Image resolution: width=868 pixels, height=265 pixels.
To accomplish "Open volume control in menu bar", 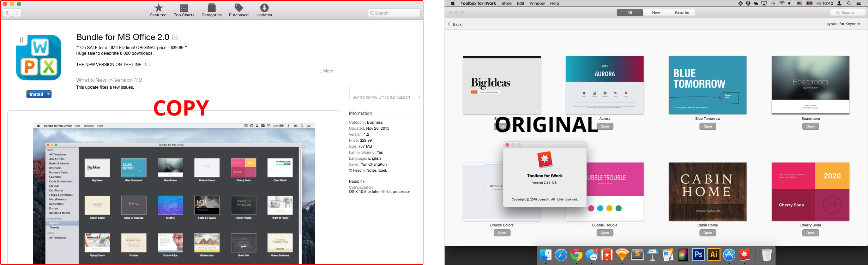I will [790, 4].
